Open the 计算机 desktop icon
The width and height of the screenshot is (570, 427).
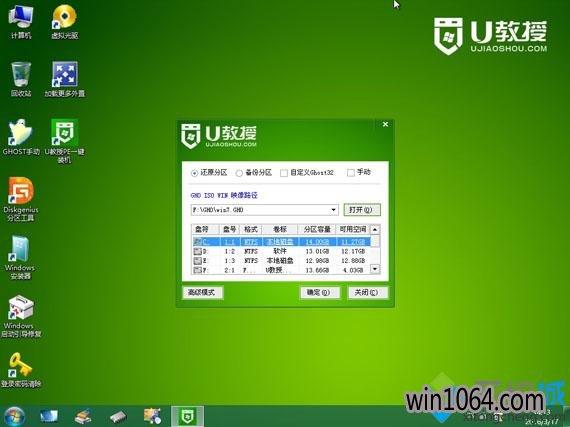point(21,21)
